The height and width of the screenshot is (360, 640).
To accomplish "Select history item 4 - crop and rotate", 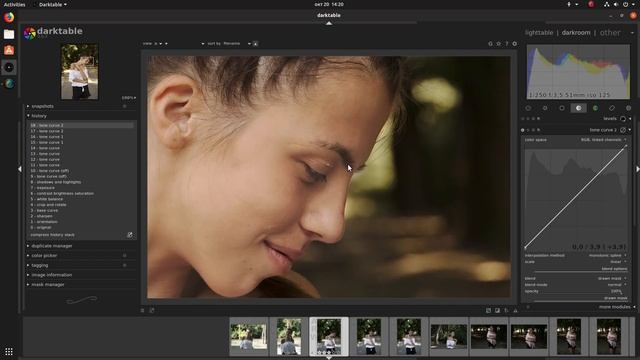I will (81, 205).
